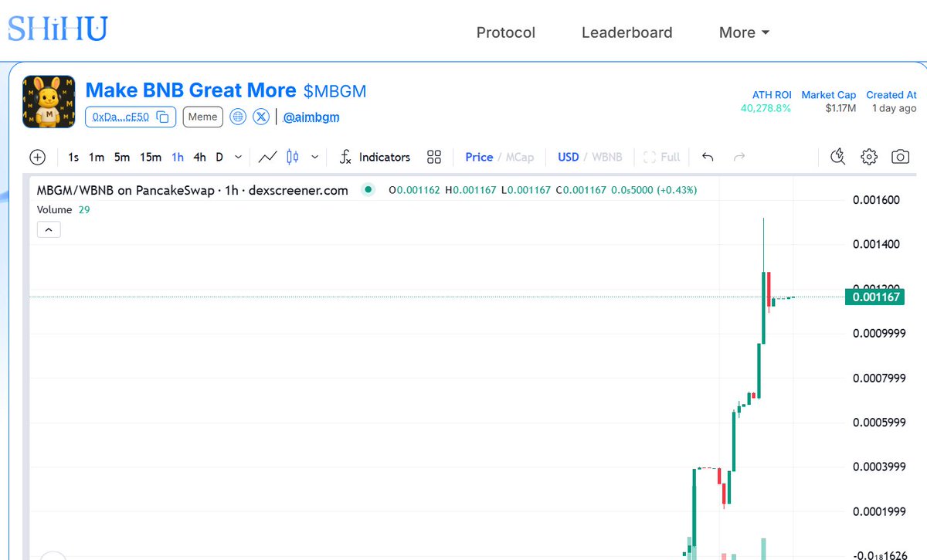The image size is (927, 560).
Task: Click the Created At label
Action: [891, 95]
